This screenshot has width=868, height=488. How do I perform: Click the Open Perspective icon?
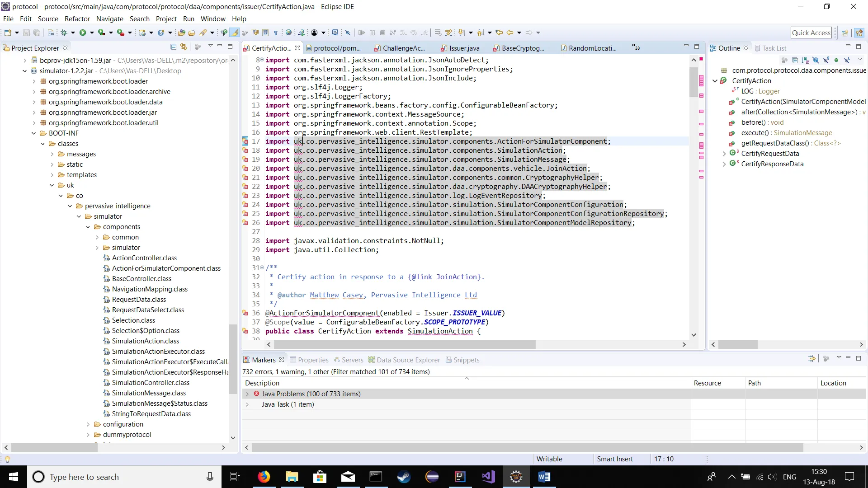tap(844, 33)
